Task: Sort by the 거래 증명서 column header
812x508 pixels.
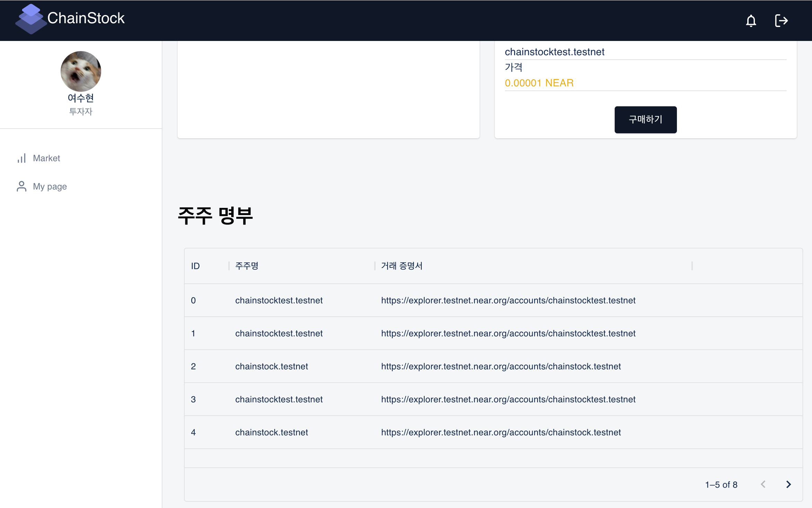Action: click(401, 266)
